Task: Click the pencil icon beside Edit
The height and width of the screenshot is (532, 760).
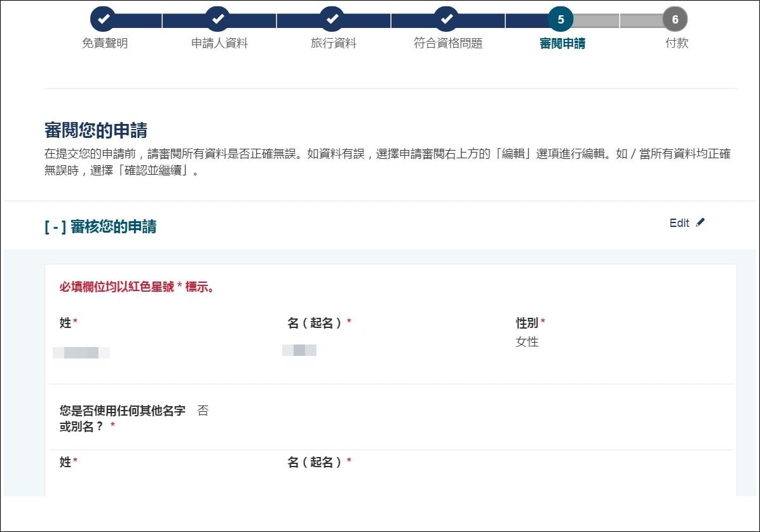Action: (x=700, y=222)
